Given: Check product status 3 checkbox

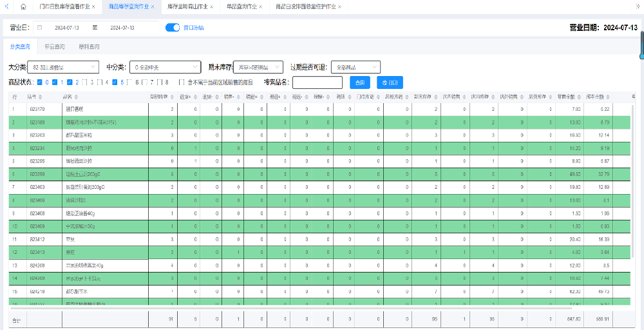Looking at the screenshot, I should (x=85, y=82).
